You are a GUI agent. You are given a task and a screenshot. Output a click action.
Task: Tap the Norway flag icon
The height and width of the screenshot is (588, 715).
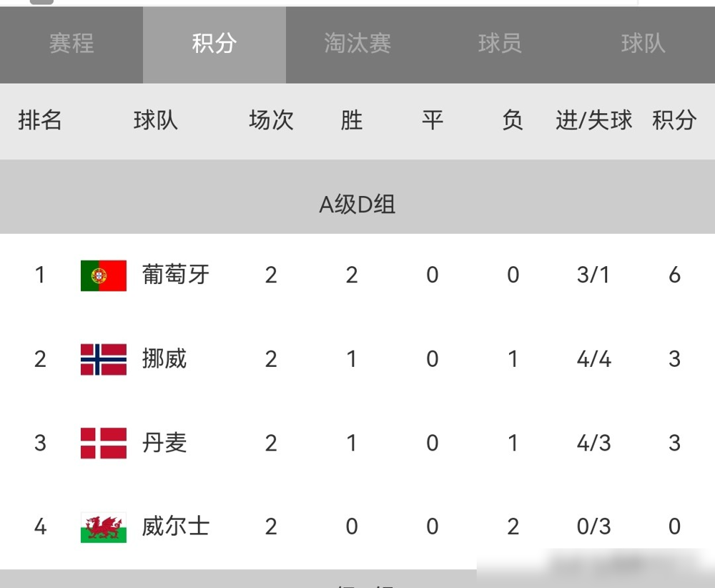coord(104,360)
